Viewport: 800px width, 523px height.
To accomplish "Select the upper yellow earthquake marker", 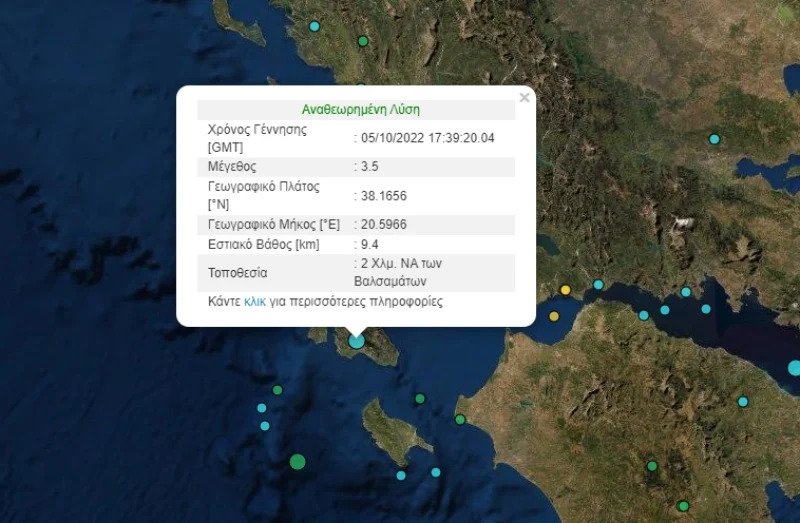I will 565,290.
